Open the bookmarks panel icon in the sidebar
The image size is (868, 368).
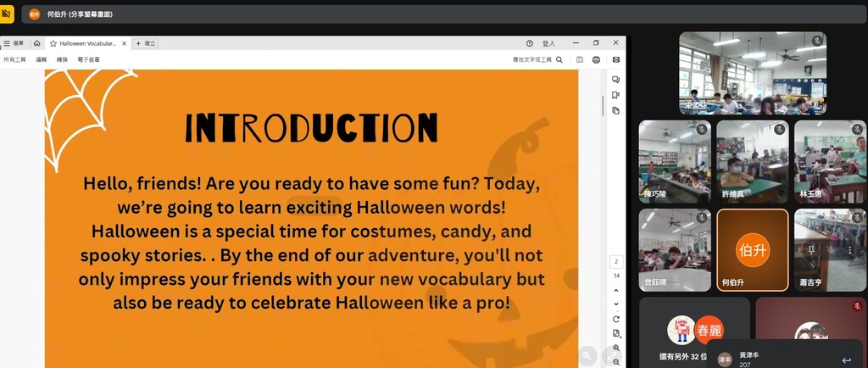pyautogui.click(x=616, y=95)
